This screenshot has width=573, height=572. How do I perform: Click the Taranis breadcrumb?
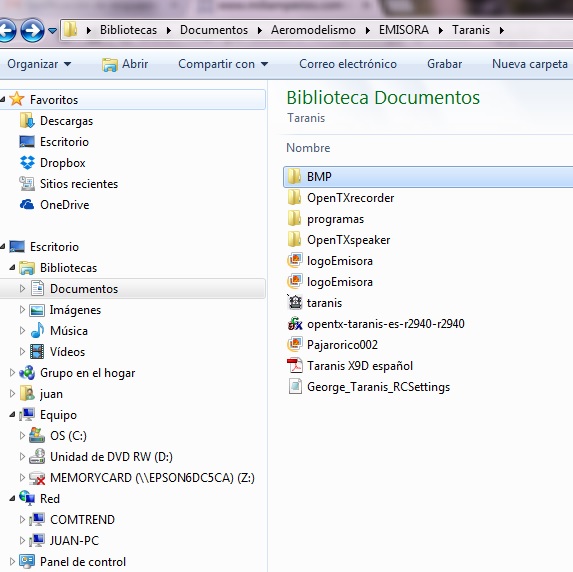pyautogui.click(x=471, y=30)
